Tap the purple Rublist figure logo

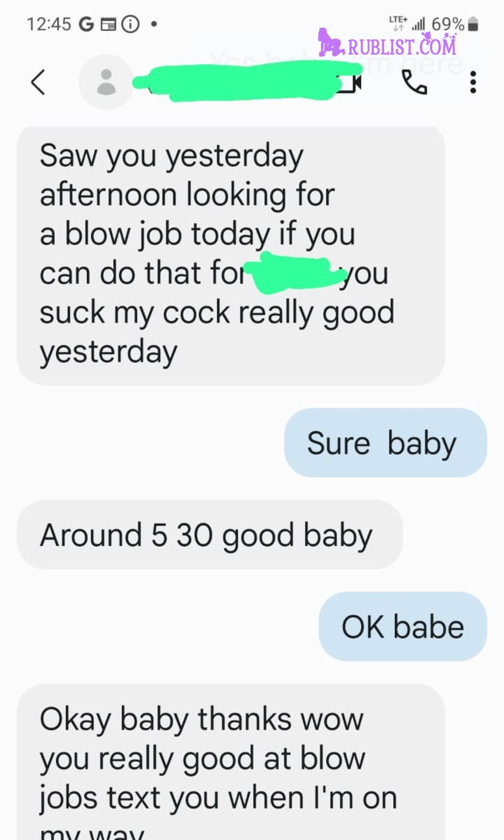pyautogui.click(x=331, y=42)
